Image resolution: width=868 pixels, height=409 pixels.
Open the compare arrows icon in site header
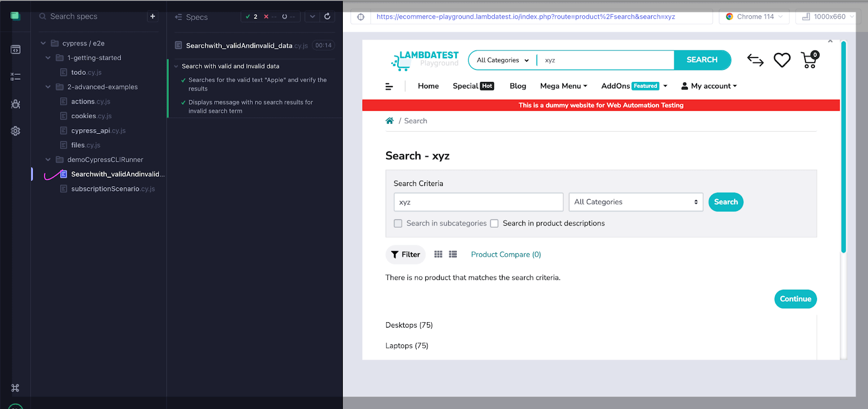(755, 60)
